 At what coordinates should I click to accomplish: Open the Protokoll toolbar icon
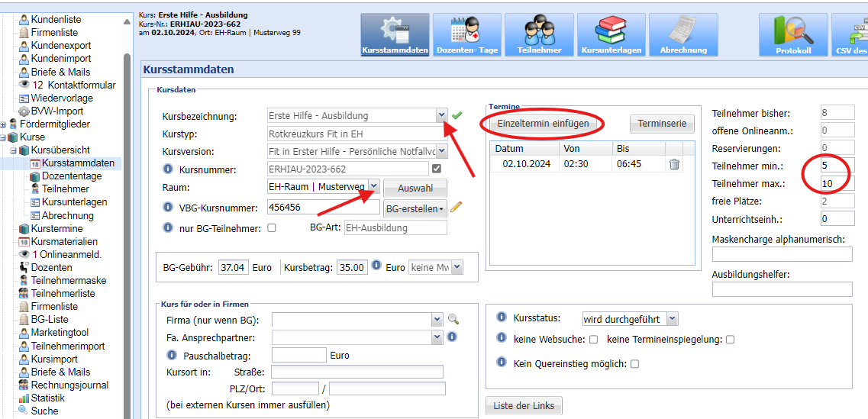(x=793, y=34)
